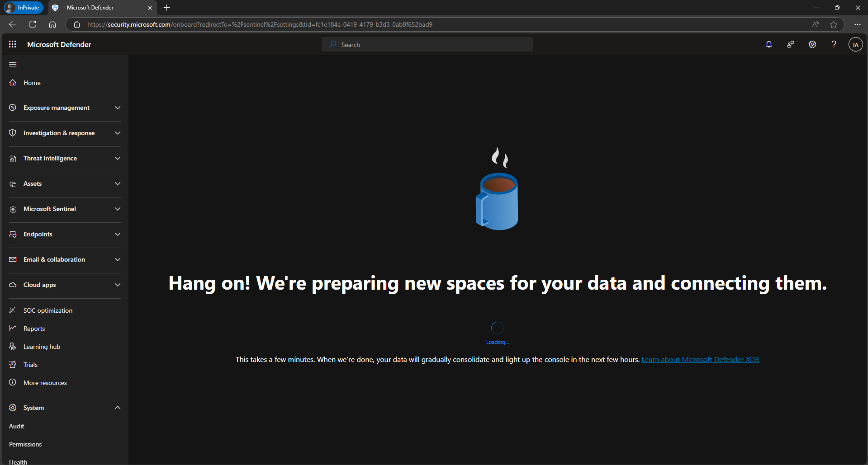The image size is (868, 465).
Task: Expand Assets chevron
Action: [118, 183]
